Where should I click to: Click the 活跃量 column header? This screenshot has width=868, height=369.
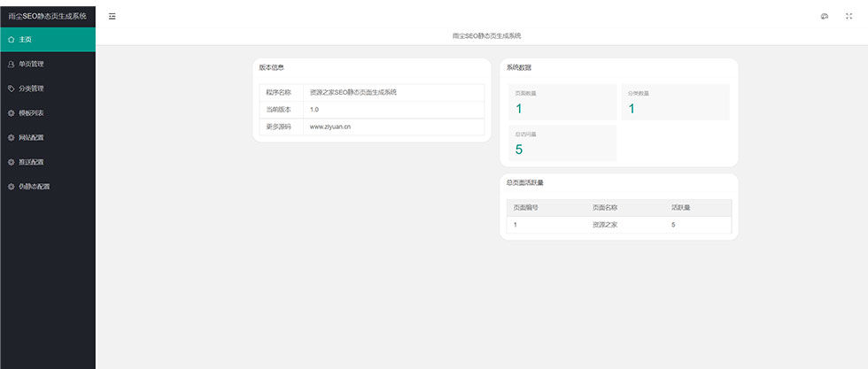pos(681,208)
